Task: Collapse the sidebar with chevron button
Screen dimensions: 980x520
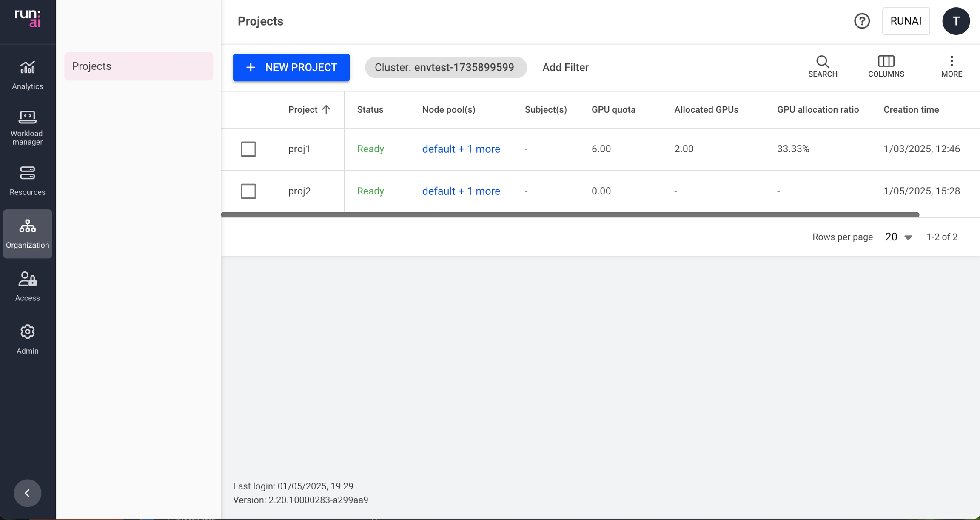Action: pos(27,493)
